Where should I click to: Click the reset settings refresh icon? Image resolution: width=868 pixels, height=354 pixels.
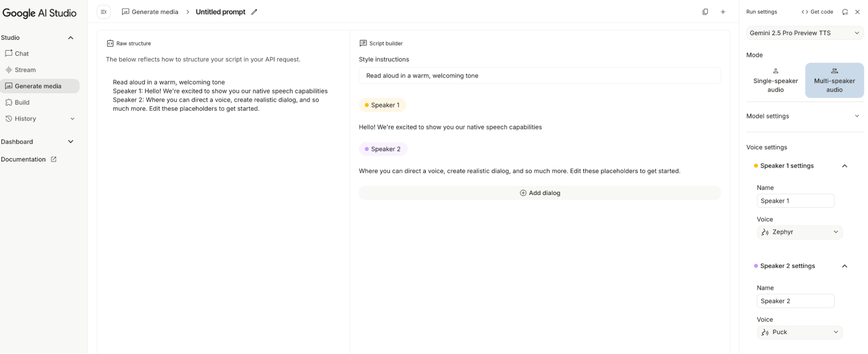pos(845,12)
